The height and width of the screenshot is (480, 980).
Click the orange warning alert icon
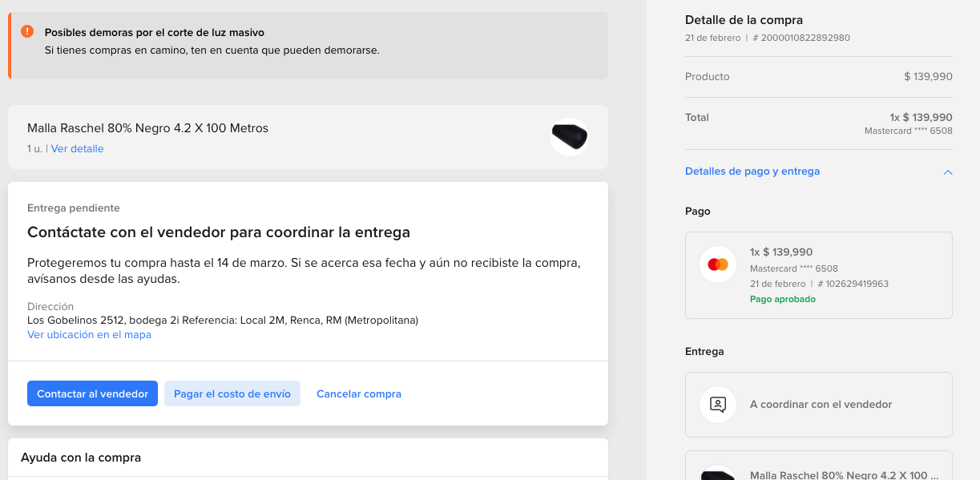[x=27, y=31]
